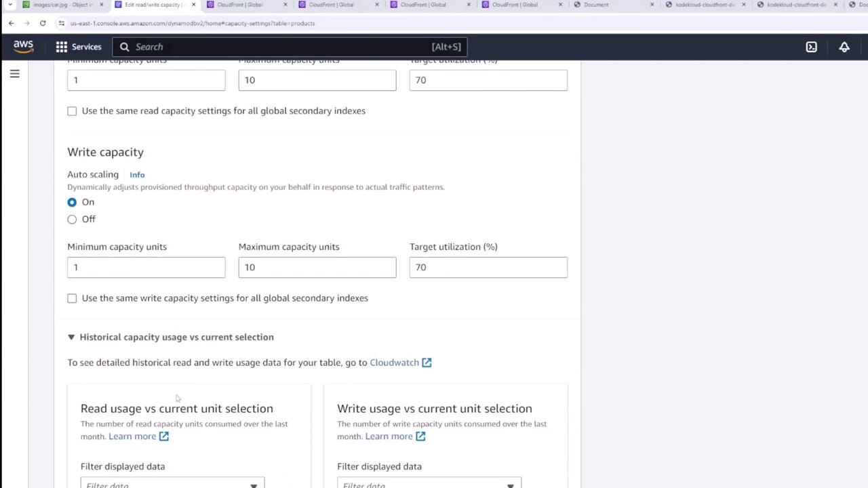
Task: Close the Document browser tab
Action: (x=652, y=5)
